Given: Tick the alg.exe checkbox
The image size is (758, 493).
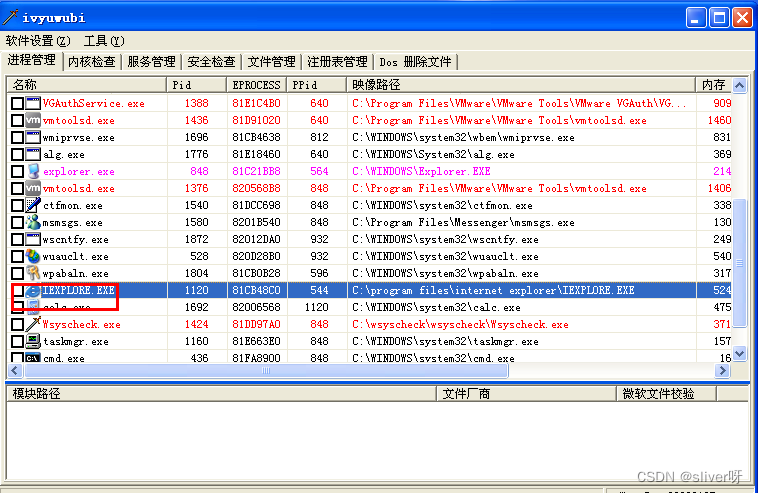Looking at the screenshot, I should 17,154.
